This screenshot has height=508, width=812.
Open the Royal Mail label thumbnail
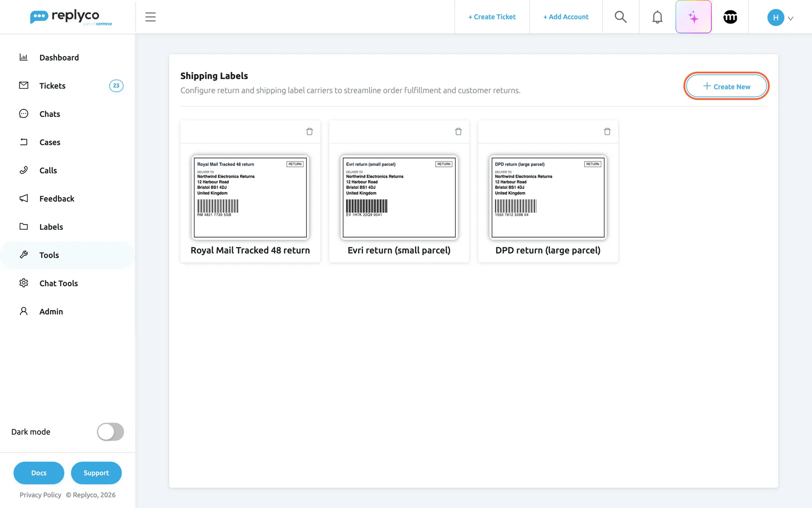250,197
